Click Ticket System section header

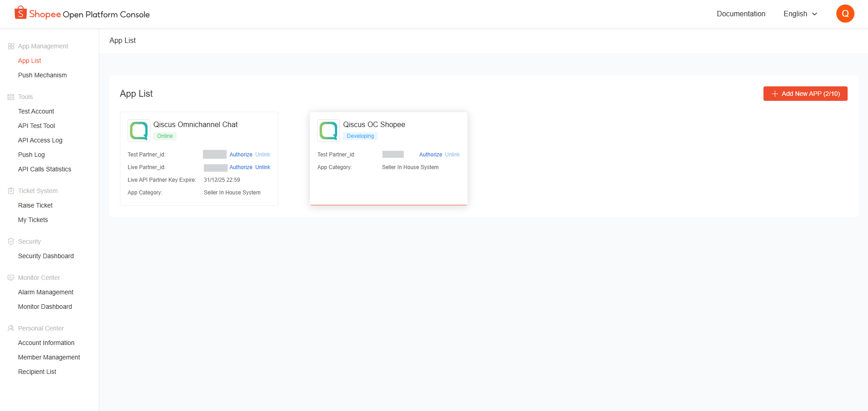click(38, 191)
